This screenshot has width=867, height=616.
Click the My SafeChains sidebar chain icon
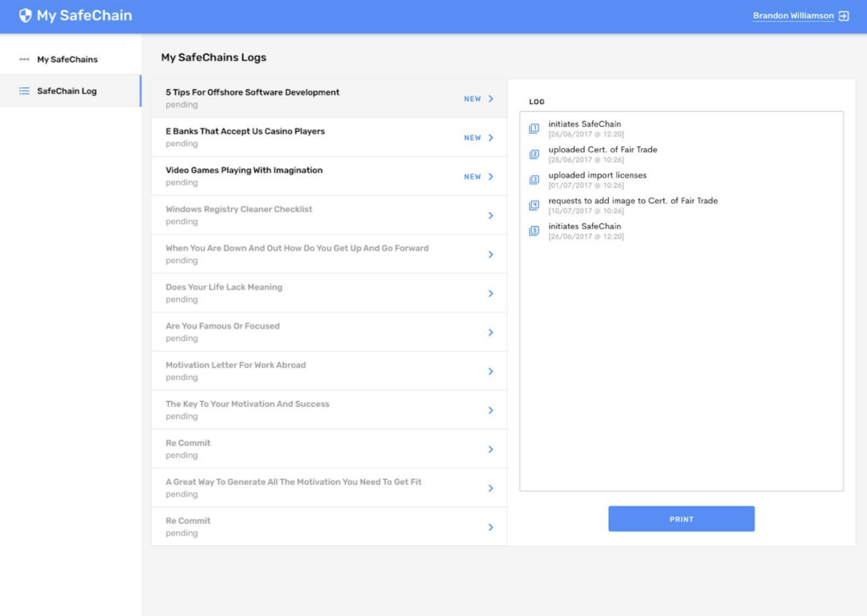25,59
